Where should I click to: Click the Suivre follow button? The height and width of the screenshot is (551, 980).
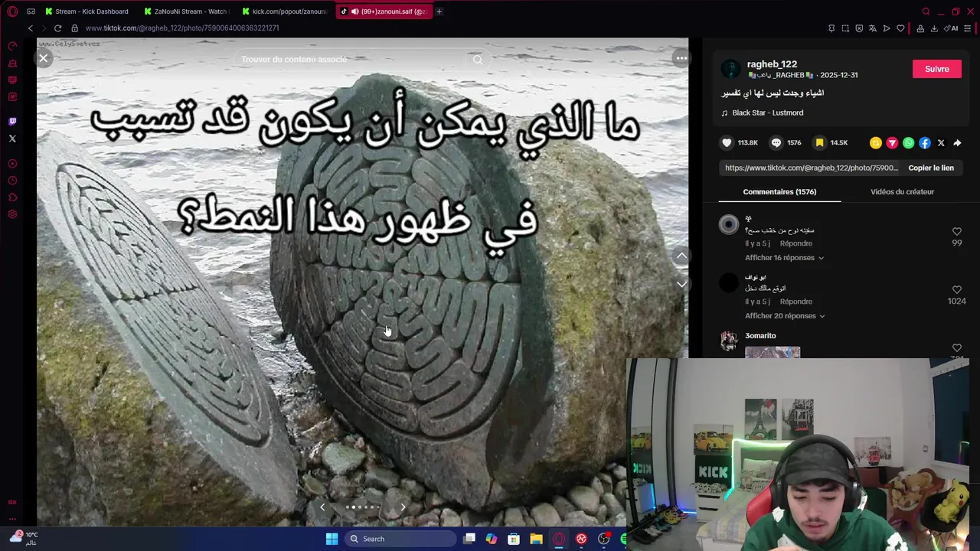[936, 69]
